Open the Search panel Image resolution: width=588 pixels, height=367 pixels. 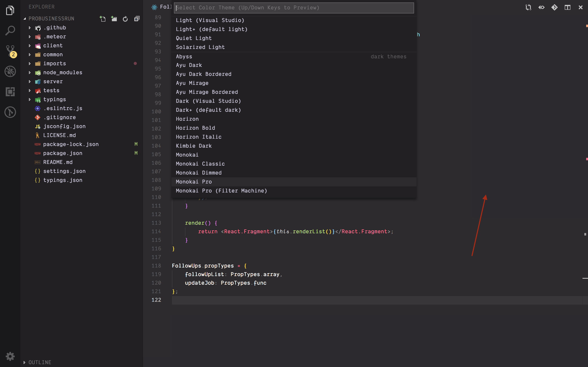coord(10,30)
